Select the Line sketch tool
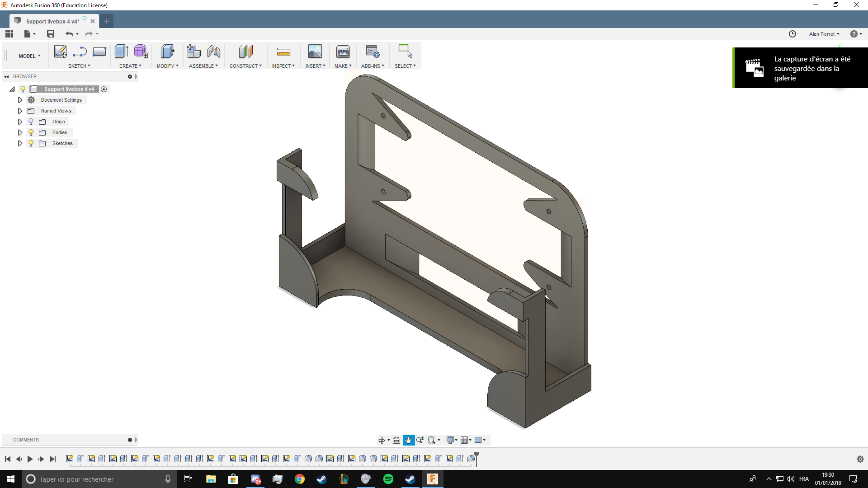 (x=80, y=52)
